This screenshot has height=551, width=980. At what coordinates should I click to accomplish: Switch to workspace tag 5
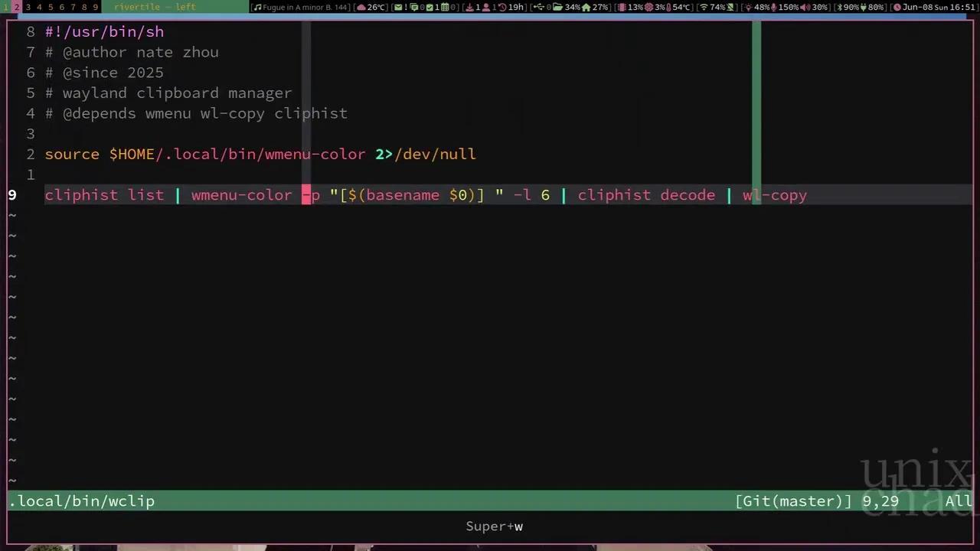(x=51, y=7)
